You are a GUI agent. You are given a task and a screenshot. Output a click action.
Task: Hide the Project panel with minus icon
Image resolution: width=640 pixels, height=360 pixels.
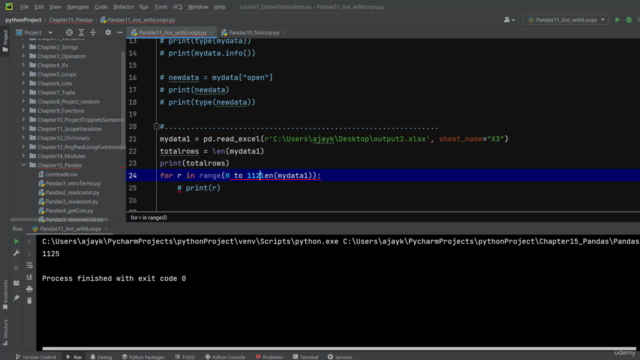tap(120, 32)
